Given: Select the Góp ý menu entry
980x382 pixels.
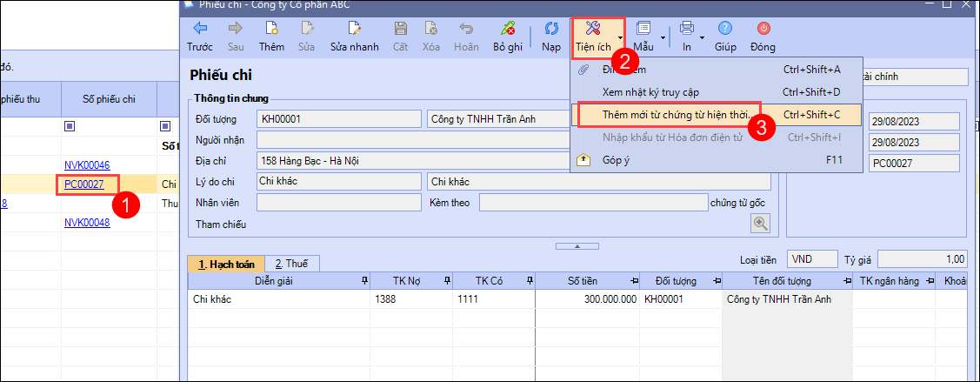Looking at the screenshot, I should [618, 159].
